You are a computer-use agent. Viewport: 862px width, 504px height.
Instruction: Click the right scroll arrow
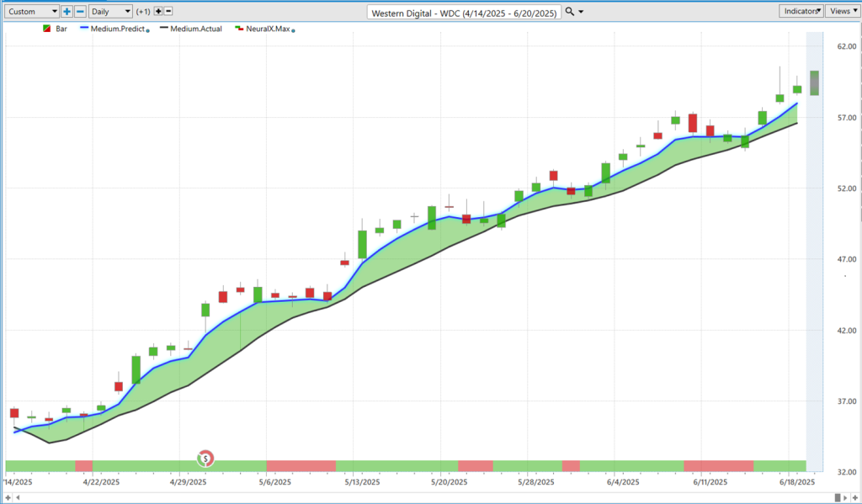[x=845, y=498]
